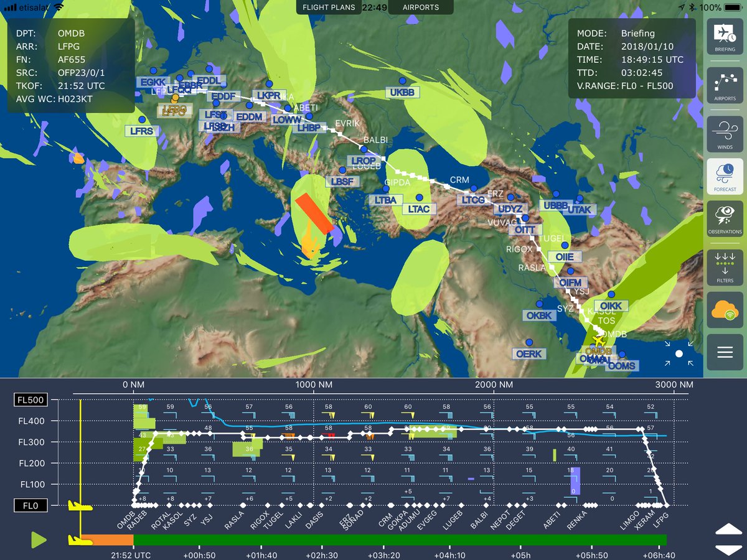This screenshot has height=560, width=747.
Task: Open the Filters panel
Action: click(x=725, y=268)
